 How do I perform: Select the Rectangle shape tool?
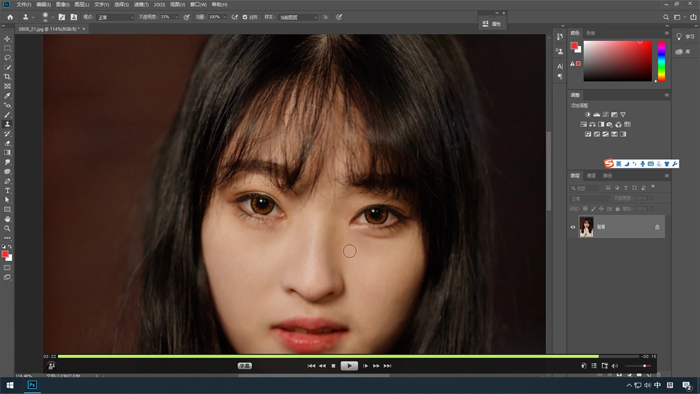7,209
